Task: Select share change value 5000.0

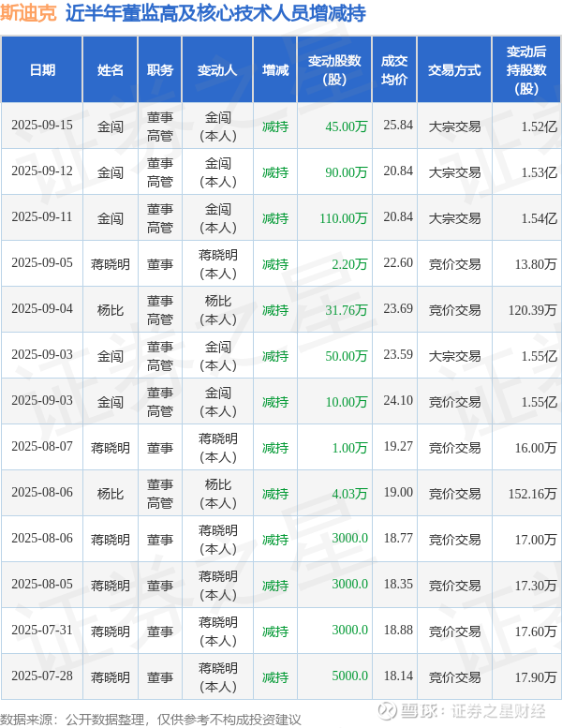Action: [x=349, y=676]
